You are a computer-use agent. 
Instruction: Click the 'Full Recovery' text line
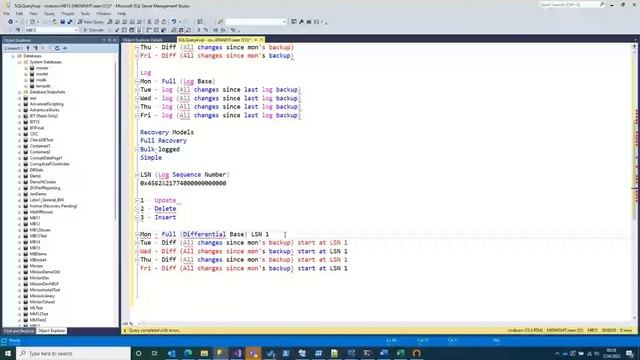point(163,141)
